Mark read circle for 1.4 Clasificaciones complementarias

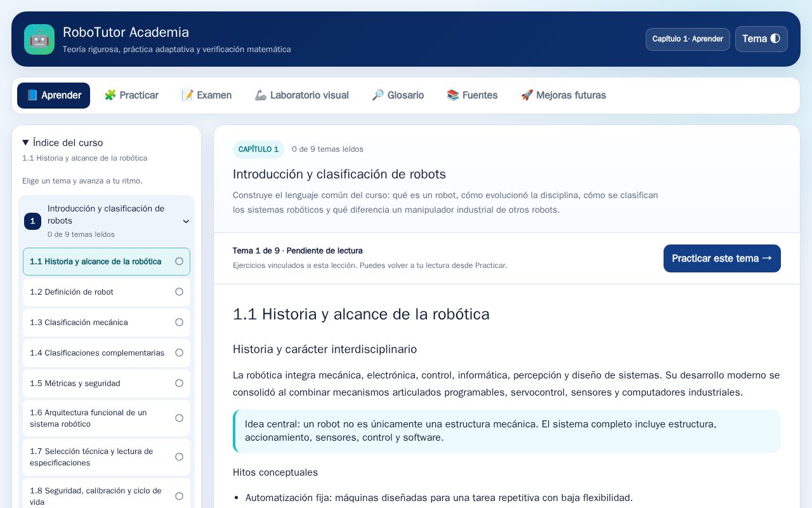(179, 352)
